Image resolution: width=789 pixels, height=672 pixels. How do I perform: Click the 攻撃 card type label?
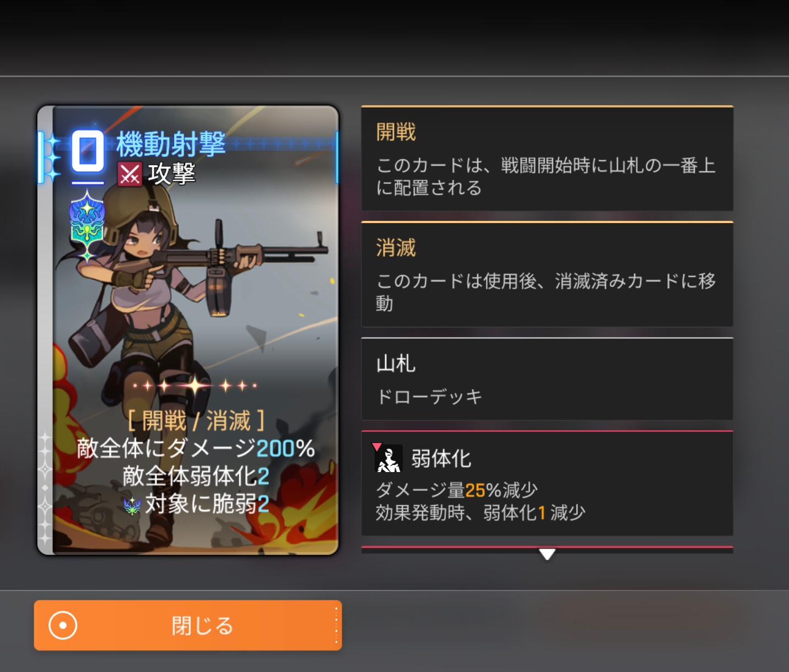(171, 174)
